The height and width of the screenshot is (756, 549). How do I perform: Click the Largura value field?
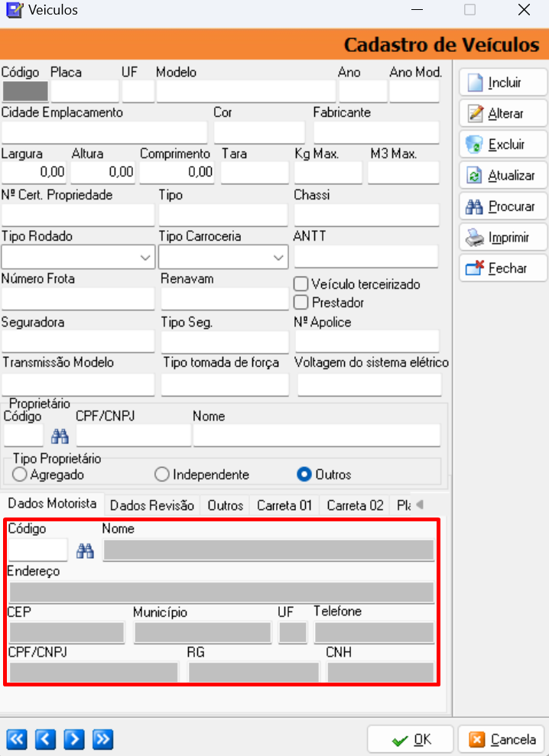[x=34, y=173]
